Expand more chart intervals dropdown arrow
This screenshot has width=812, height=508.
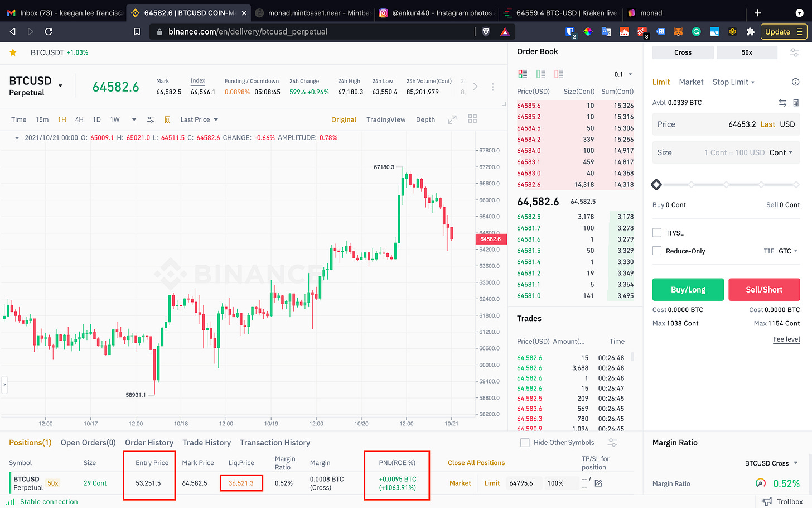(134, 119)
